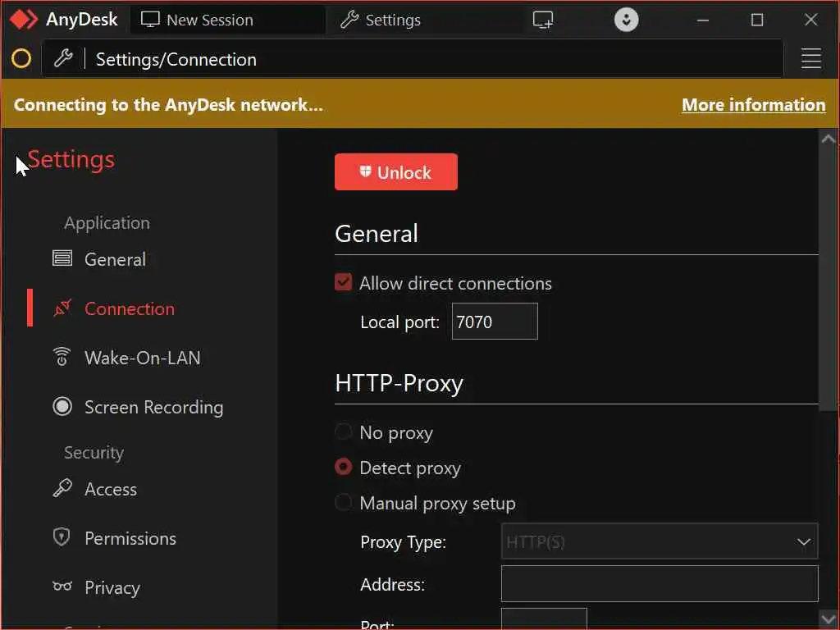
Task: Toggle Allow direct connections checkbox
Action: [344, 283]
